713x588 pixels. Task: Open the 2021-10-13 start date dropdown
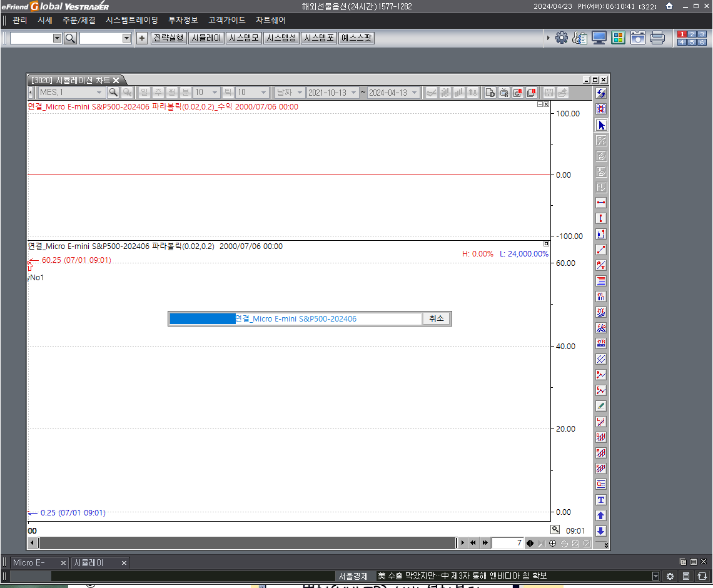pos(354,93)
